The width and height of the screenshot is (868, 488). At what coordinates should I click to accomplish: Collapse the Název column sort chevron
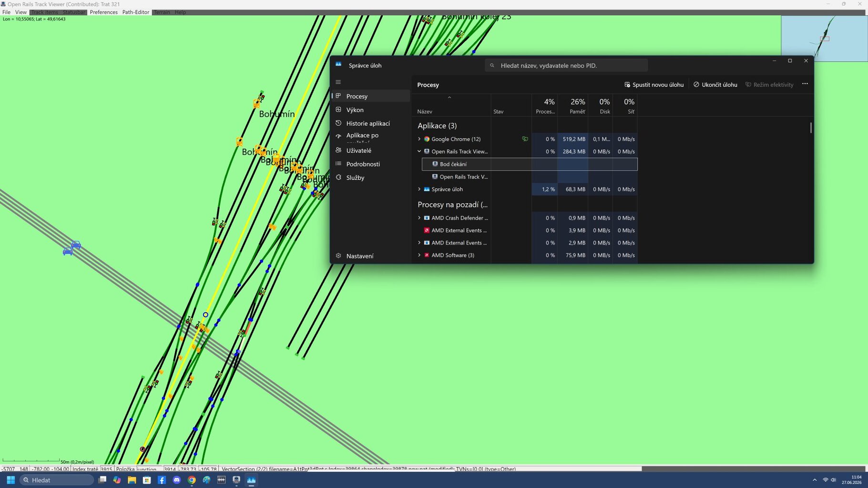click(449, 98)
